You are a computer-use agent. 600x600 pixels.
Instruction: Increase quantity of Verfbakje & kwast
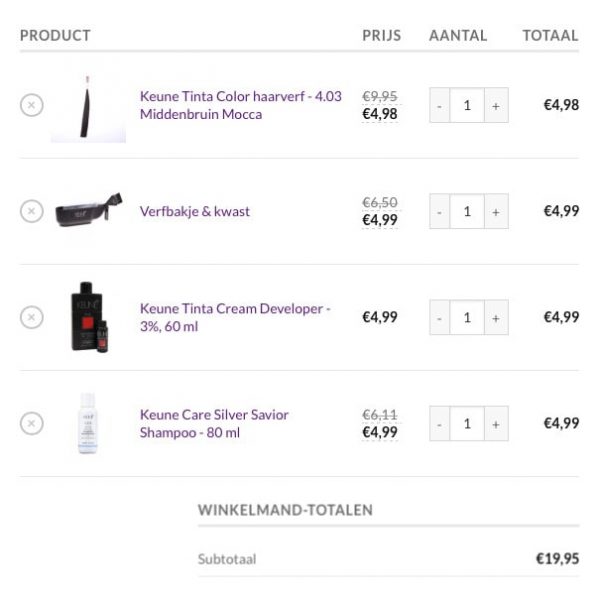click(495, 211)
